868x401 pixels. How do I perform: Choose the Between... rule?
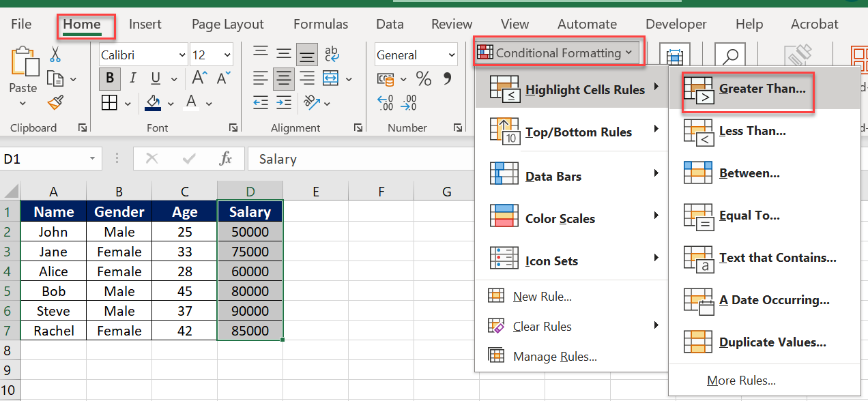pos(764,173)
